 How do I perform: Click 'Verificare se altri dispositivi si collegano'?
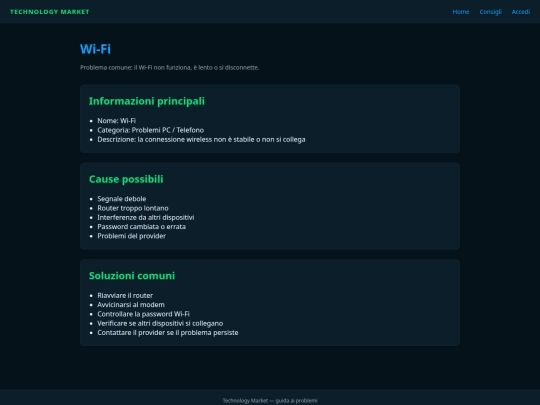coord(160,323)
